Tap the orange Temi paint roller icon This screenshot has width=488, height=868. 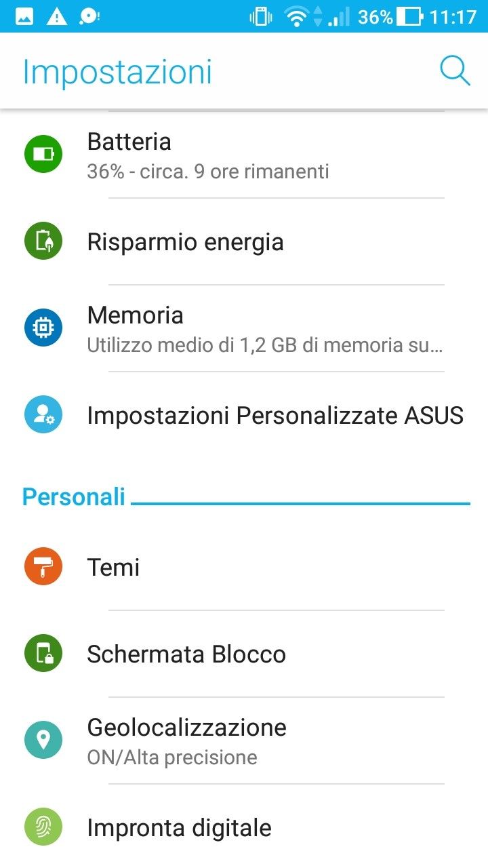click(x=43, y=566)
